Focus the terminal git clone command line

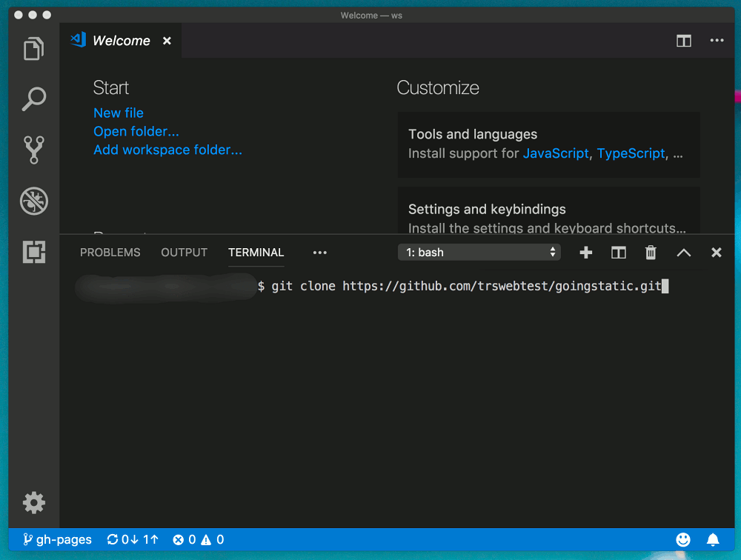click(466, 287)
